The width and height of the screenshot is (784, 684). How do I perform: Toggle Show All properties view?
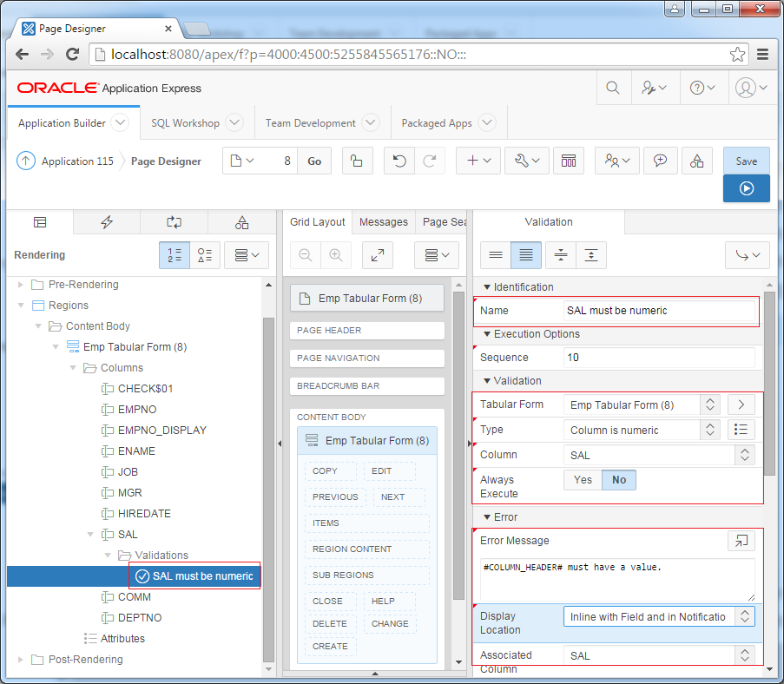point(526,255)
